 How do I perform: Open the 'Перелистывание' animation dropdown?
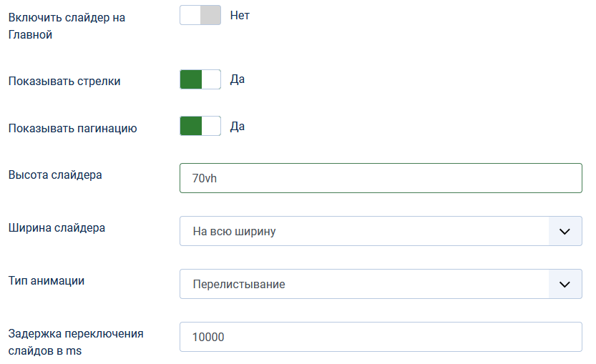tap(363, 284)
